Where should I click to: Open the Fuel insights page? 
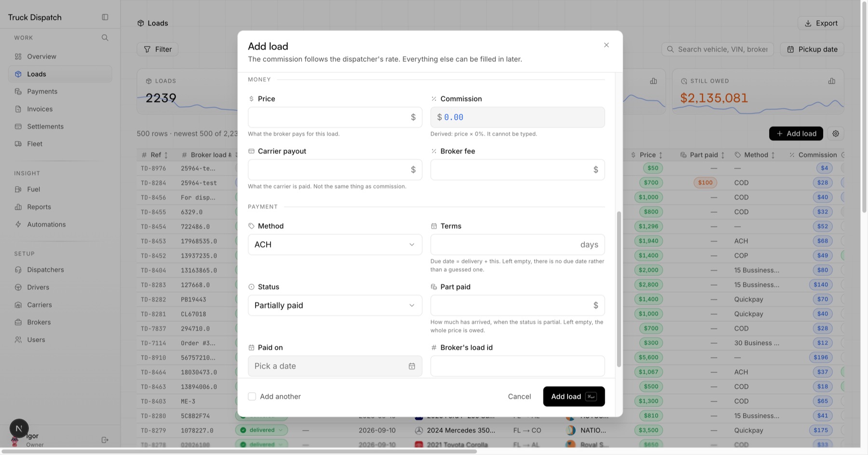[60, 189]
